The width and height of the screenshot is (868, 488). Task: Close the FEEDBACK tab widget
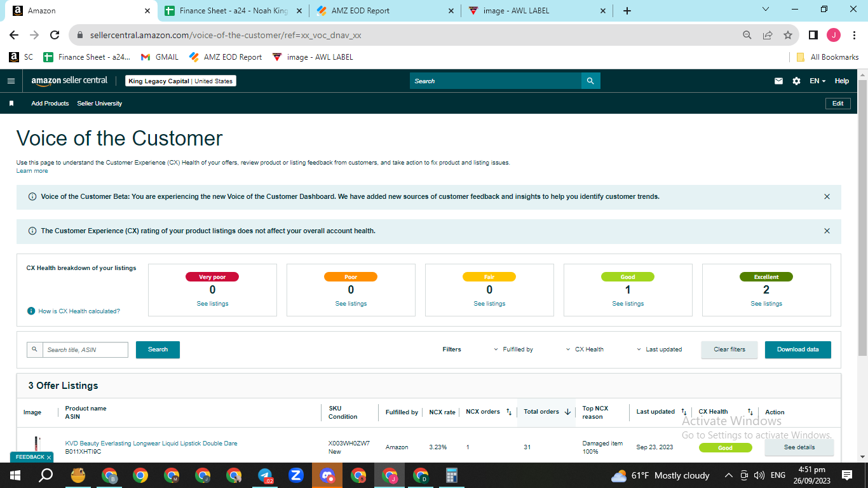tap(49, 457)
